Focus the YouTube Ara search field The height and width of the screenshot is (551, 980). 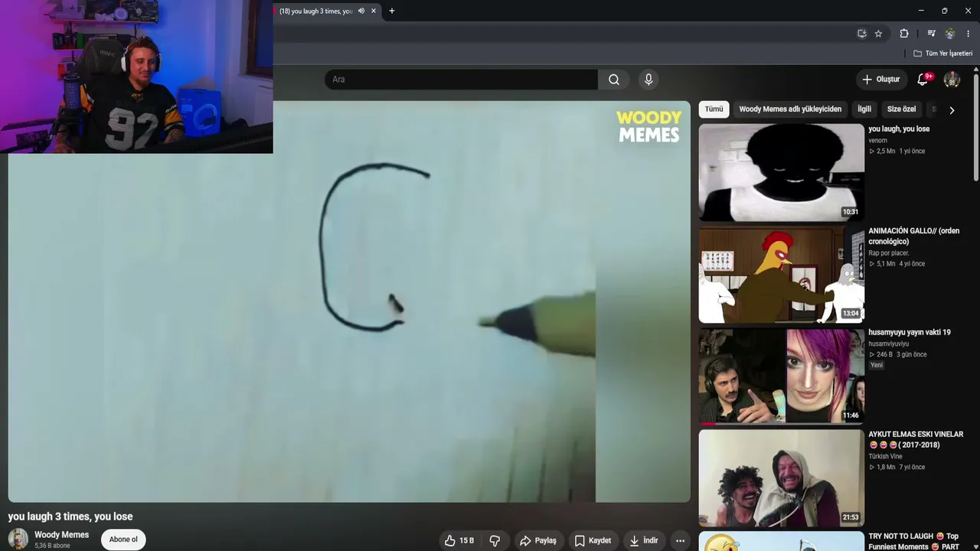point(461,80)
